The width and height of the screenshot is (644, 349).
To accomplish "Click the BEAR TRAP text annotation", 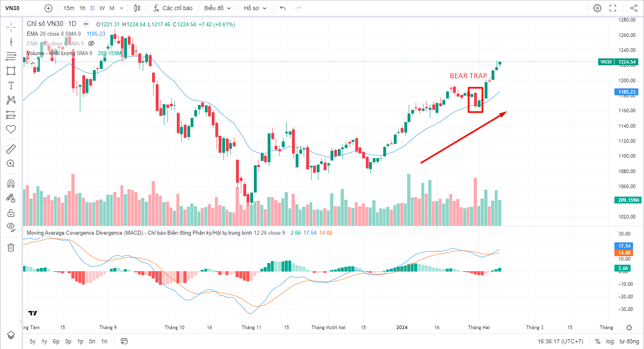I will tap(468, 76).
